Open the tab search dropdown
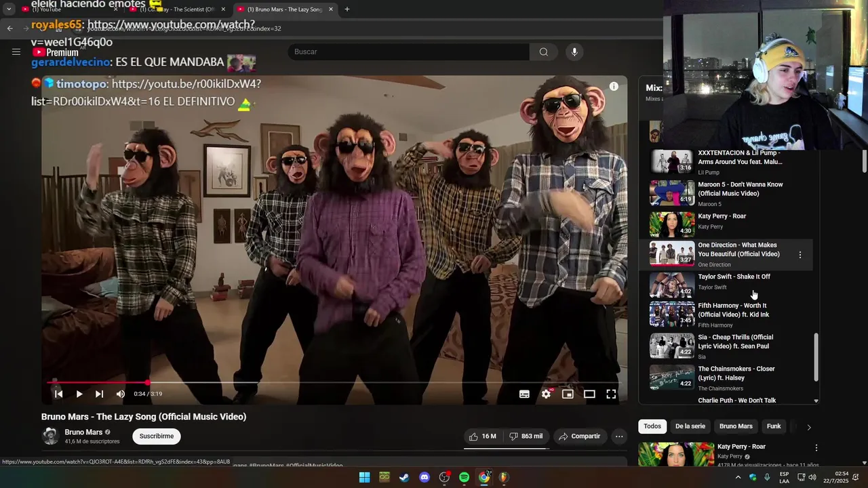Viewport: 868px width, 488px height. tap(9, 9)
